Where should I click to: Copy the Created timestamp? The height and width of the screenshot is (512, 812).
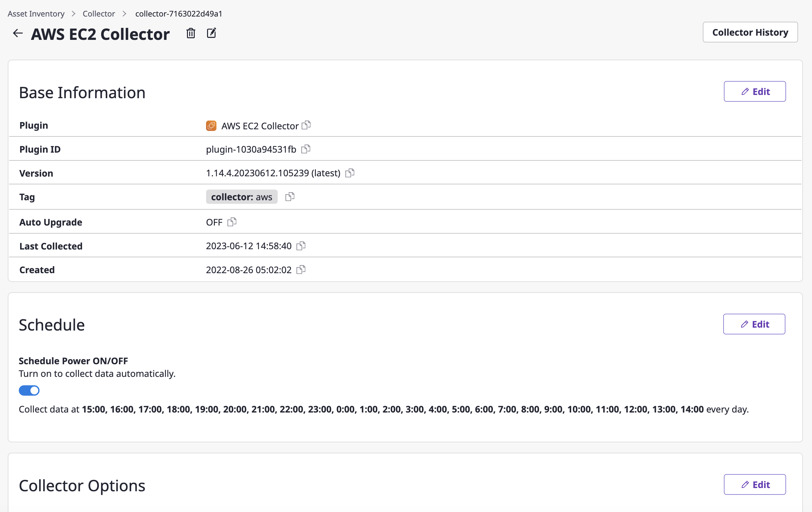[x=301, y=270]
